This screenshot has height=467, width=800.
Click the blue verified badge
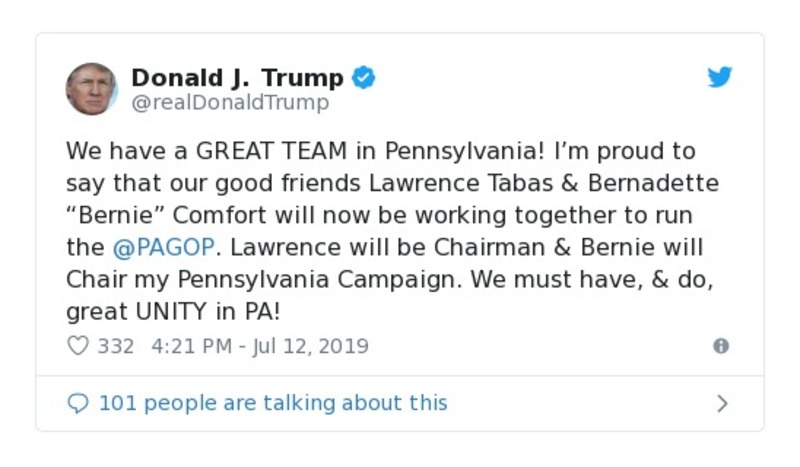(x=364, y=77)
